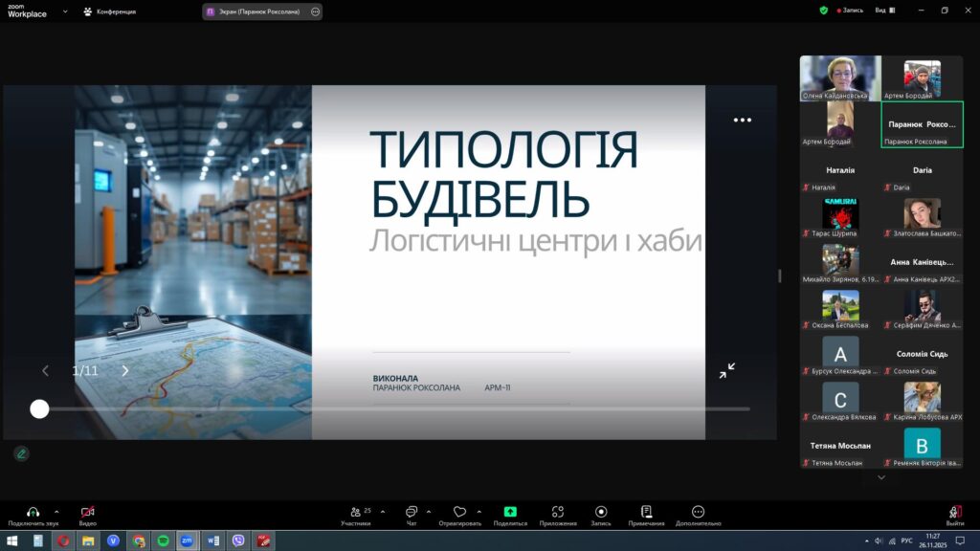Exit fullscreen with the collapse arrows icon
Screen dimensions: 980x551
point(727,370)
